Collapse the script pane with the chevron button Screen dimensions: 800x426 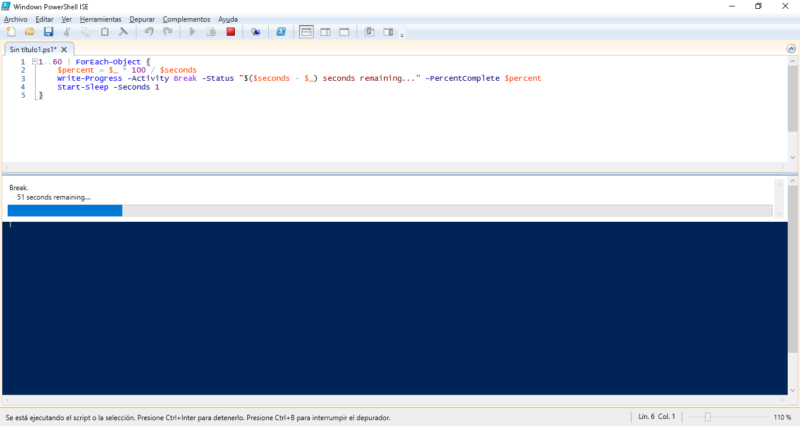[x=790, y=48]
